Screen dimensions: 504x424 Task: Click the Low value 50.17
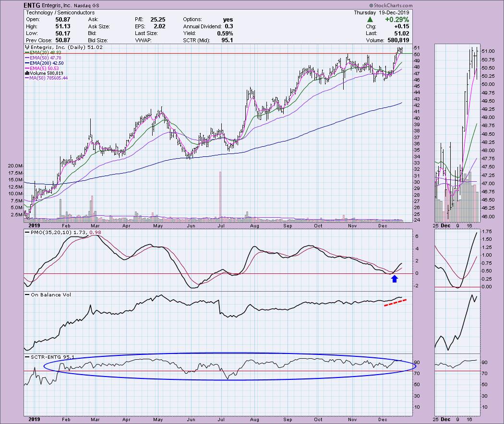point(63,34)
